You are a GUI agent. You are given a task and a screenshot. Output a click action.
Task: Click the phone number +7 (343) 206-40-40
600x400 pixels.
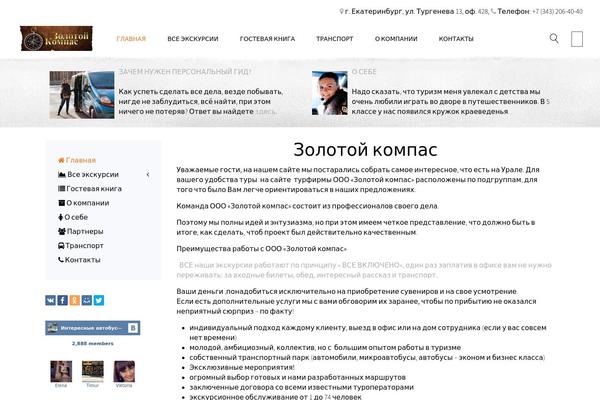coord(557,11)
